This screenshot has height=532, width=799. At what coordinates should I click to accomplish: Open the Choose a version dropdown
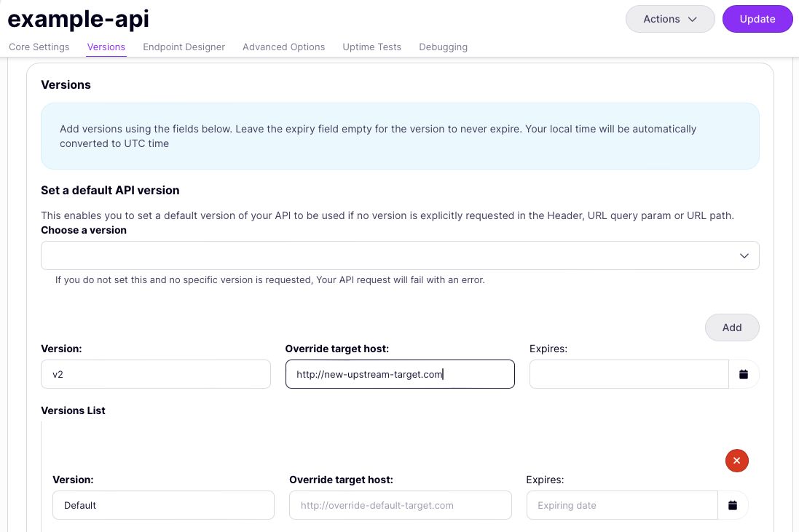399,255
